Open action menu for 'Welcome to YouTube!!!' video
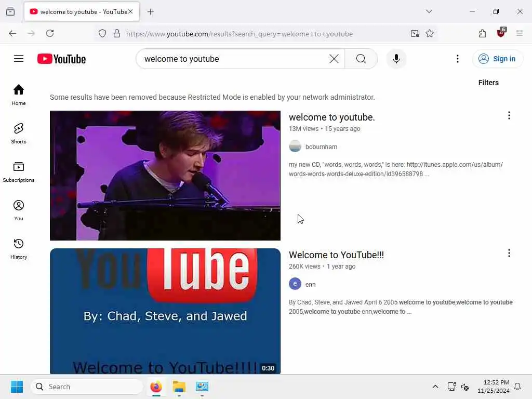 pyautogui.click(x=509, y=253)
